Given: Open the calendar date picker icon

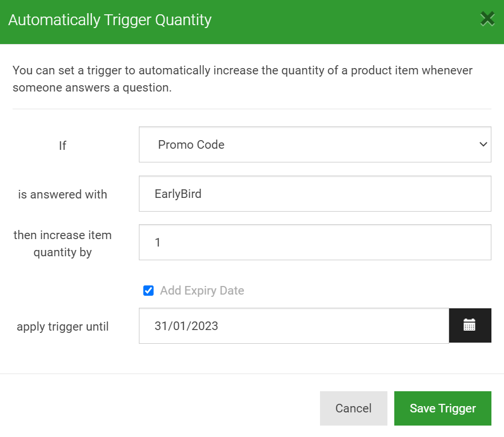Looking at the screenshot, I should pos(470,325).
